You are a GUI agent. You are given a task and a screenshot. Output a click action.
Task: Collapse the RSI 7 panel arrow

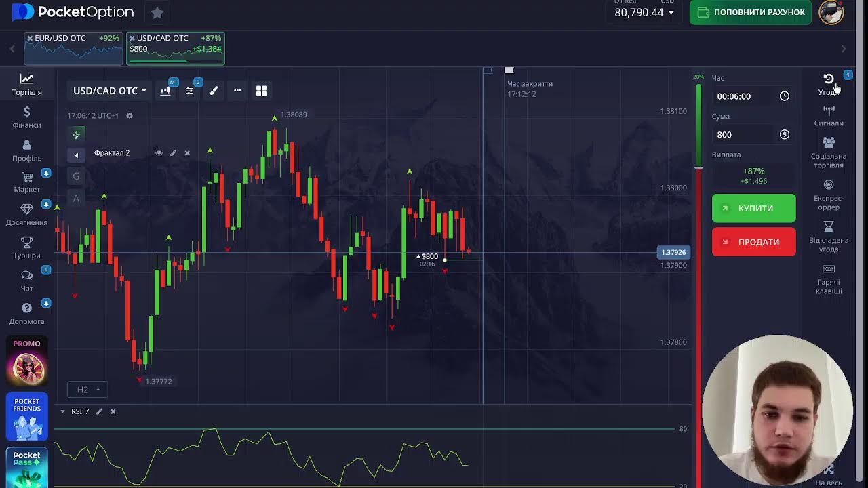click(62, 411)
